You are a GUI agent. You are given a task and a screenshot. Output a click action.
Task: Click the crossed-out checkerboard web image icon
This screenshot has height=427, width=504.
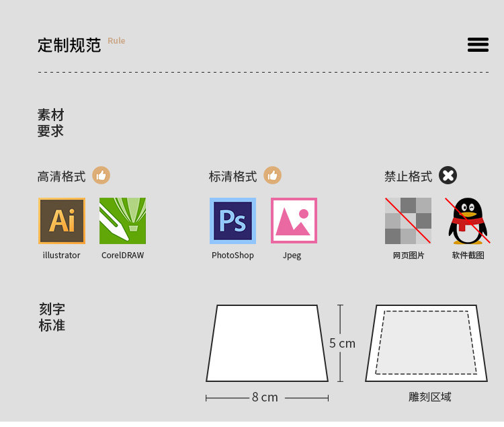(408, 221)
